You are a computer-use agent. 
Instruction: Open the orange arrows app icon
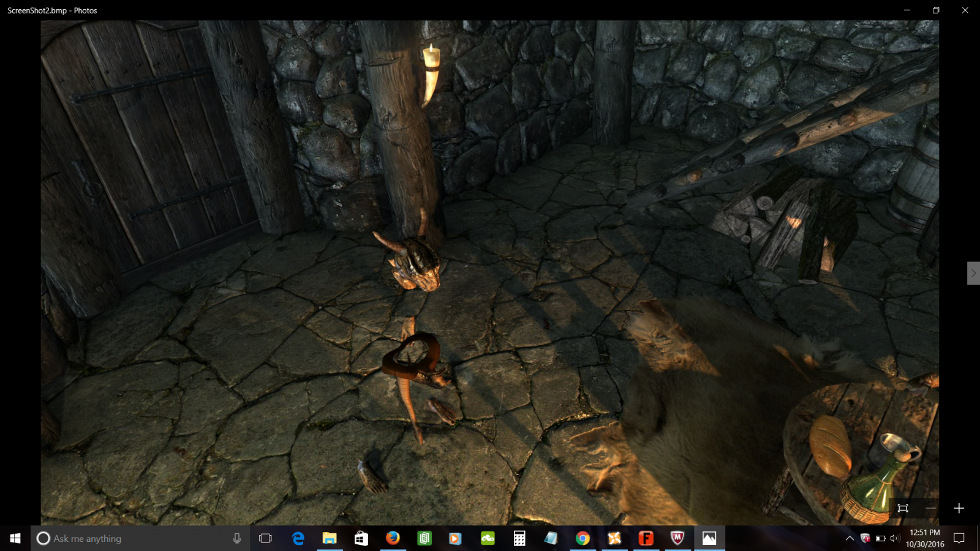614,538
